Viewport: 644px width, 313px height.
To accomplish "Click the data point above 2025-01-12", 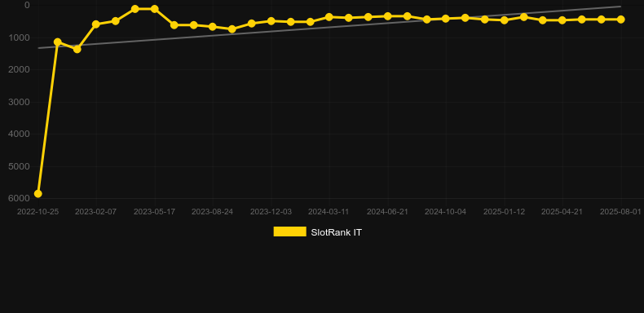I will point(505,20).
